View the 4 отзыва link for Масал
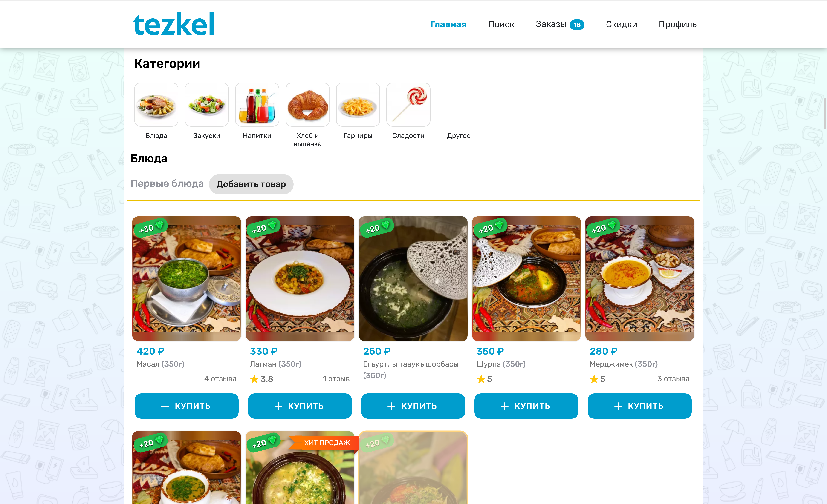The image size is (827, 504). [x=220, y=378]
